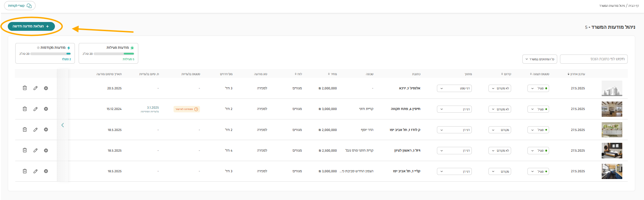Screen dimensions: 644x200
Task: Sort the table by מחיר column
Action: (x=332, y=74)
